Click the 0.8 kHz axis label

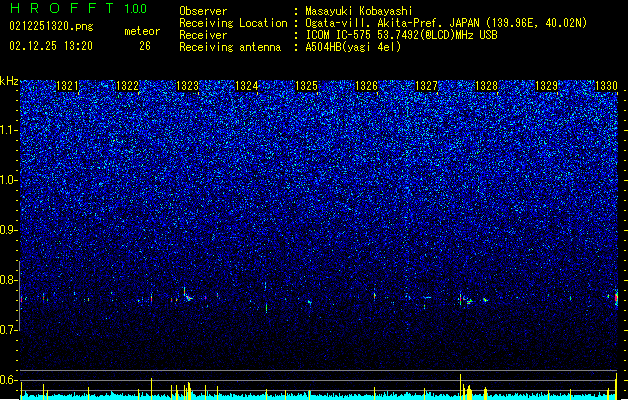point(8,280)
